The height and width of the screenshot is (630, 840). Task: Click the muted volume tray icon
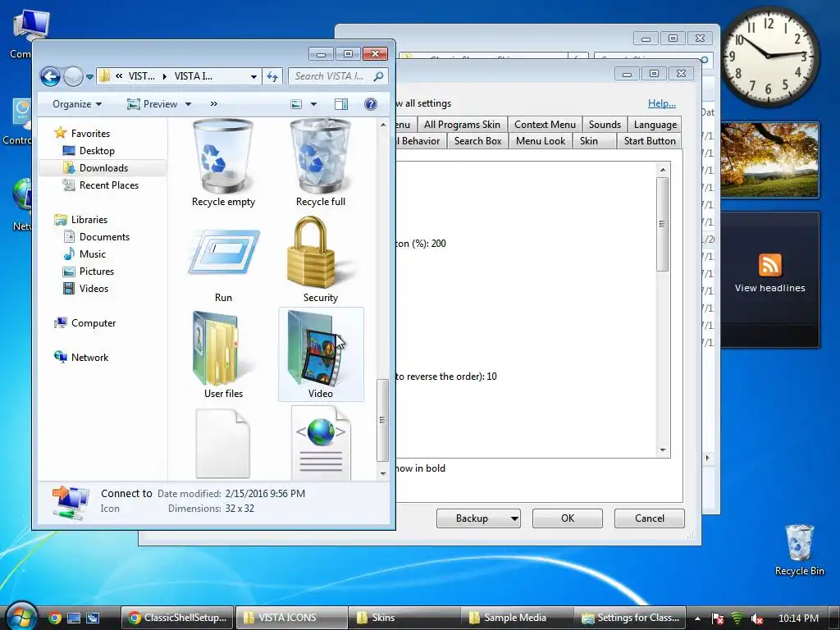[x=757, y=619]
